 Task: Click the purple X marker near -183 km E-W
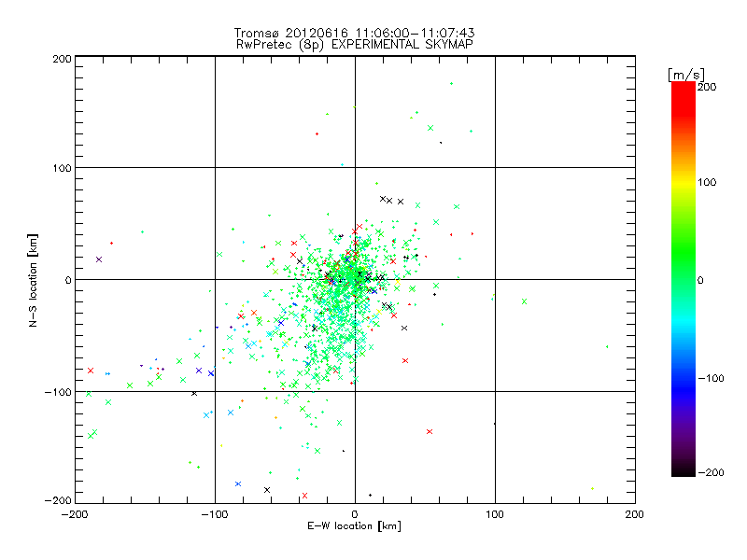tap(99, 259)
